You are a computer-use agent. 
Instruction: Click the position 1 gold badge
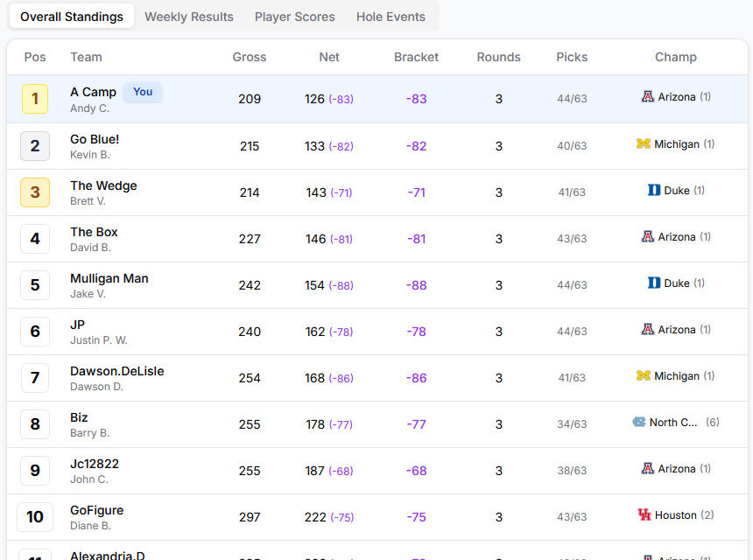click(x=35, y=99)
